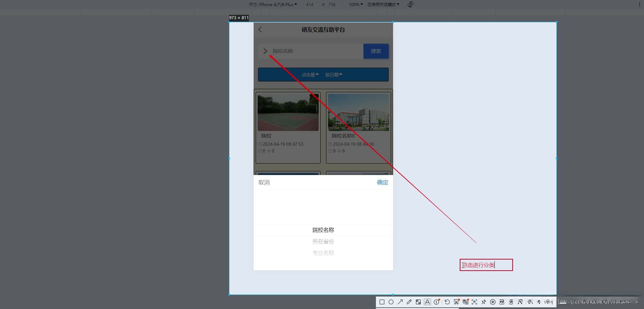Viewport: 644px width, 309px height.
Task: Click the undo icon in the annotation toolbar
Action: point(447,302)
